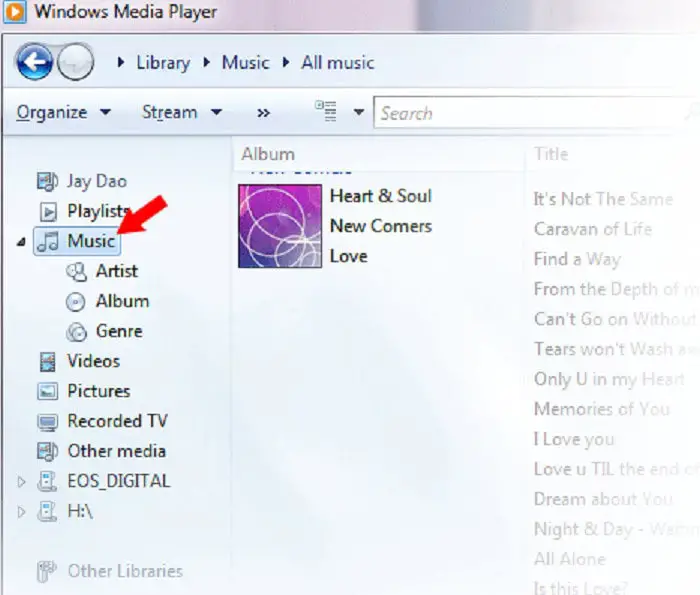Screen dimensions: 700x595
Task: Open Recorded TV in the navigation pane
Action: [117, 421]
